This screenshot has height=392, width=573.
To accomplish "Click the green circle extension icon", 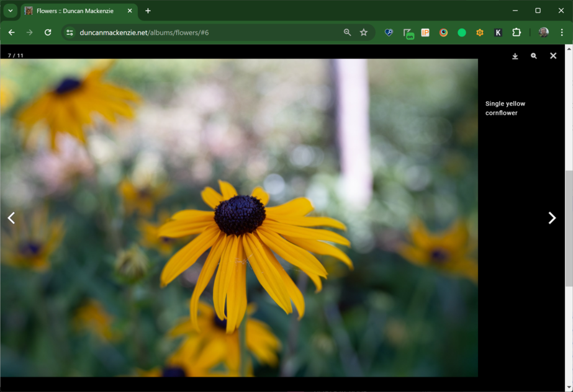I will (x=462, y=33).
